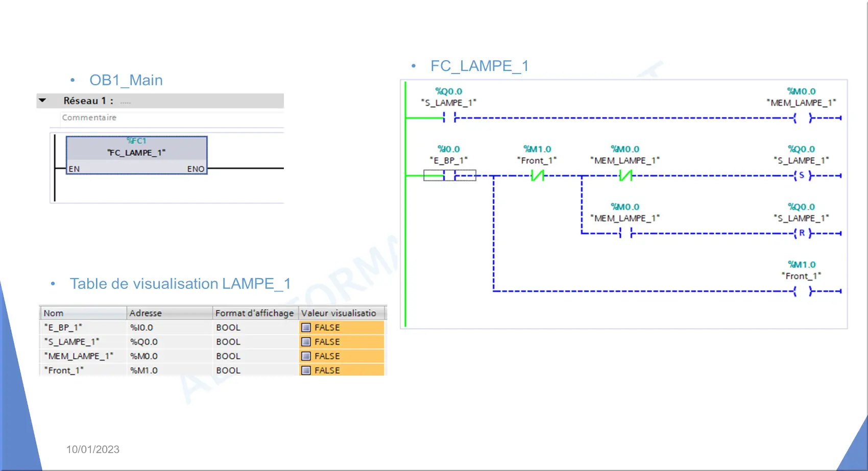
Task: Click the FC_LAMPE_1 heading
Action: [479, 66]
